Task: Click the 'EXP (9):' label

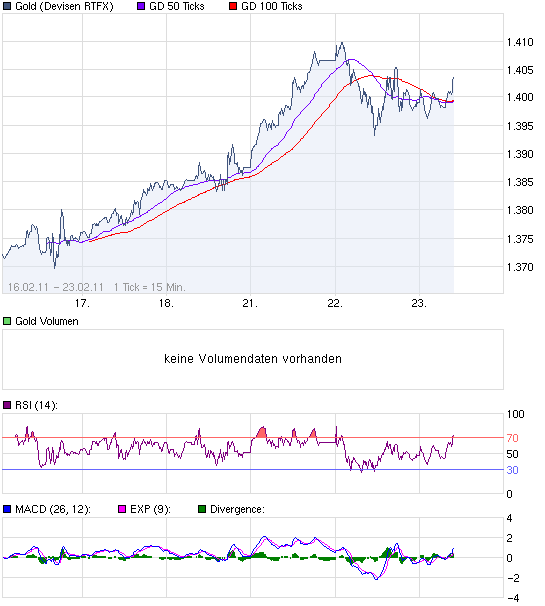Action: click(150, 509)
